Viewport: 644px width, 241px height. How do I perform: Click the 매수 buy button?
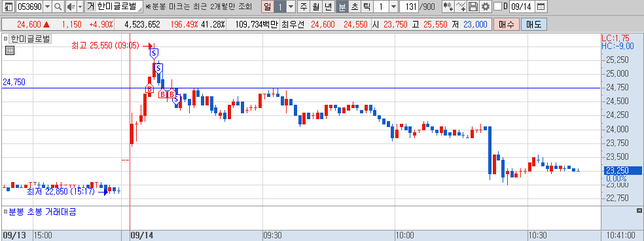click(507, 24)
